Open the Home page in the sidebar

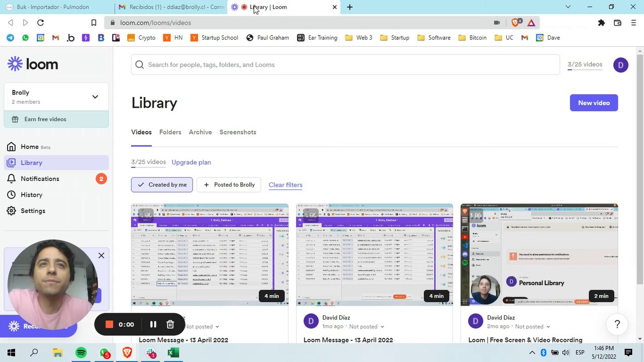click(30, 147)
